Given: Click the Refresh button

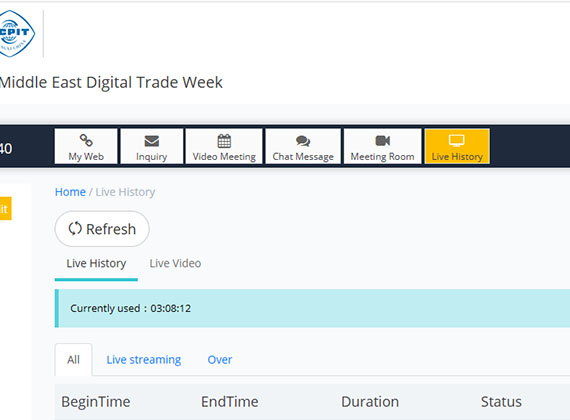Looking at the screenshot, I should click(102, 229).
